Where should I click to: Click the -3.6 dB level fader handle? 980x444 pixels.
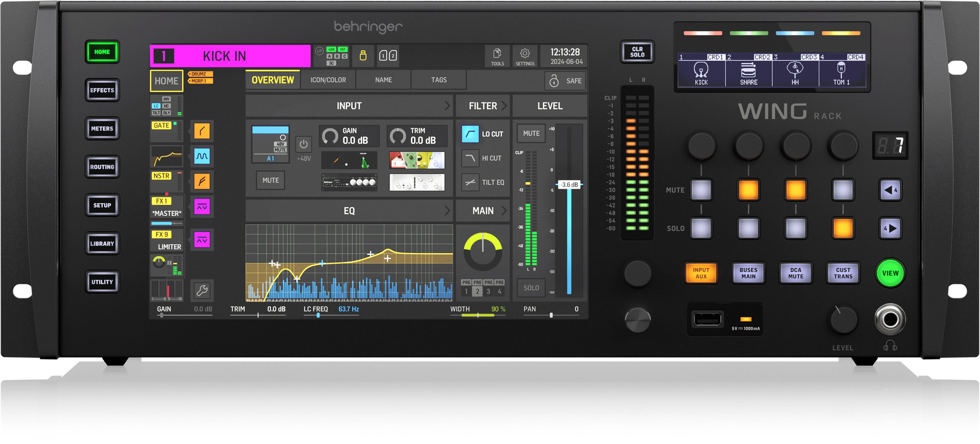(x=569, y=185)
